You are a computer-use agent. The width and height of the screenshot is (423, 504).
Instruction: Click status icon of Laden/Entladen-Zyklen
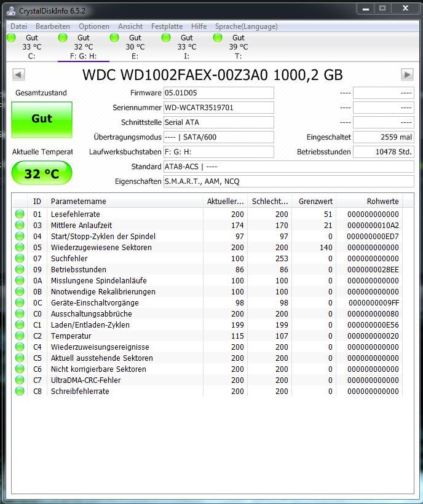(20, 325)
